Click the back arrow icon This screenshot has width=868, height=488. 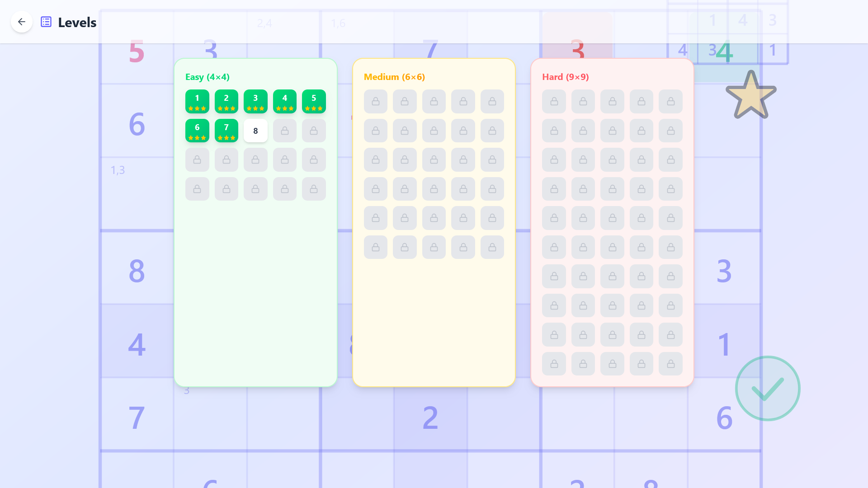coord(21,22)
